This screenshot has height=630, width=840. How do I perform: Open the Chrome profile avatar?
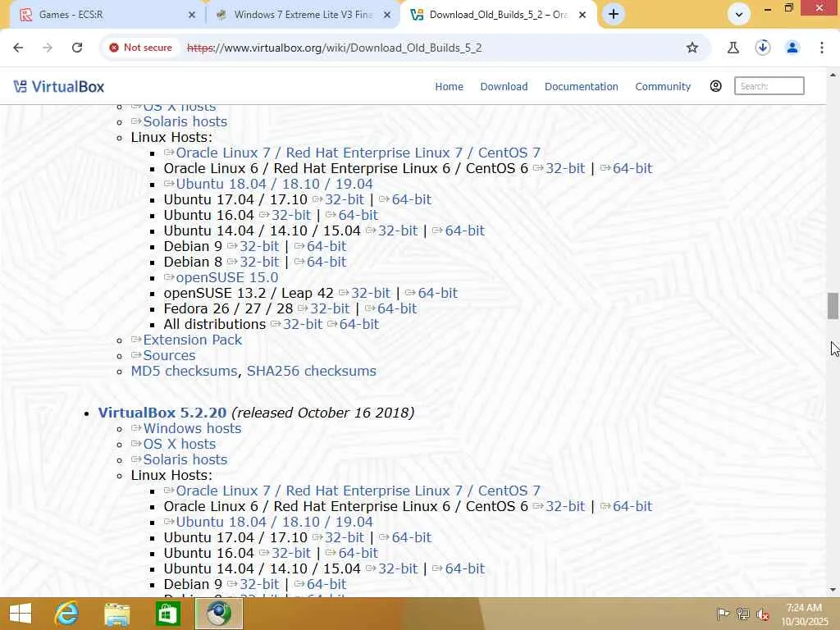[792, 48]
